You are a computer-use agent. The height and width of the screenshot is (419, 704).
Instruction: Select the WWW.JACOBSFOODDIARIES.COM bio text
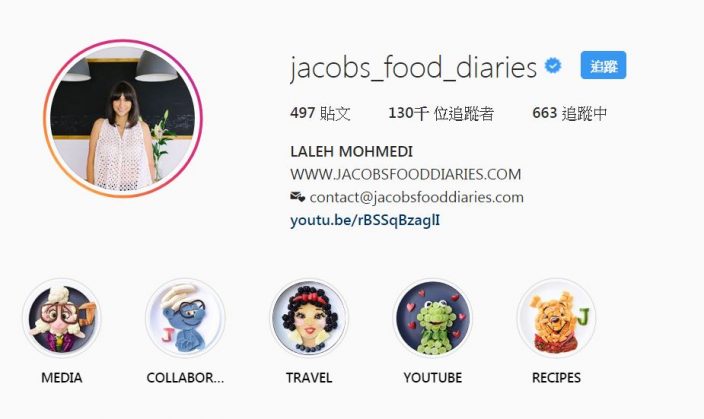405,174
